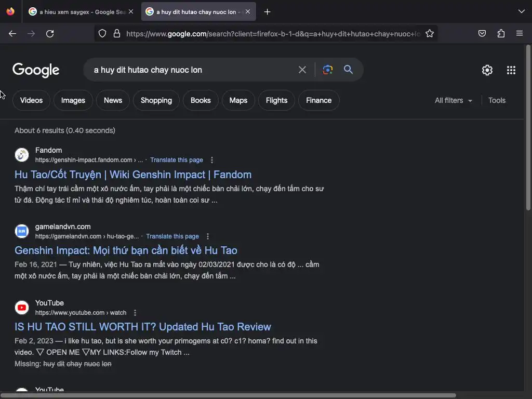The width and height of the screenshot is (532, 399).
Task: Click the Fandom site favicon
Action: (22, 155)
